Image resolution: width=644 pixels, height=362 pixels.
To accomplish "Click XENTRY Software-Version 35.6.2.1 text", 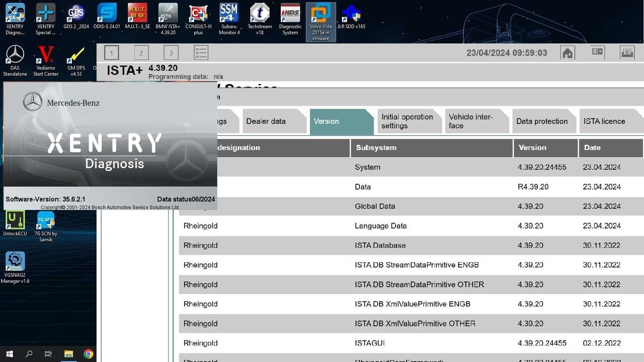I will tap(45, 199).
